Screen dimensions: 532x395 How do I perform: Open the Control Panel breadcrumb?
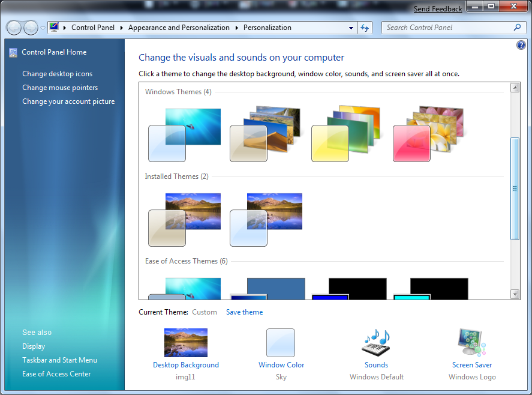point(93,28)
